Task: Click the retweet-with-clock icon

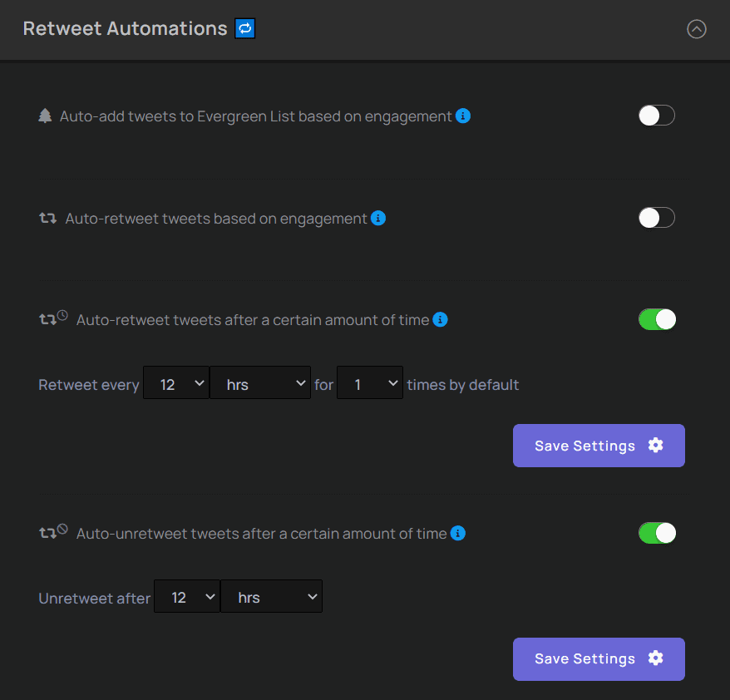Action: [52, 318]
